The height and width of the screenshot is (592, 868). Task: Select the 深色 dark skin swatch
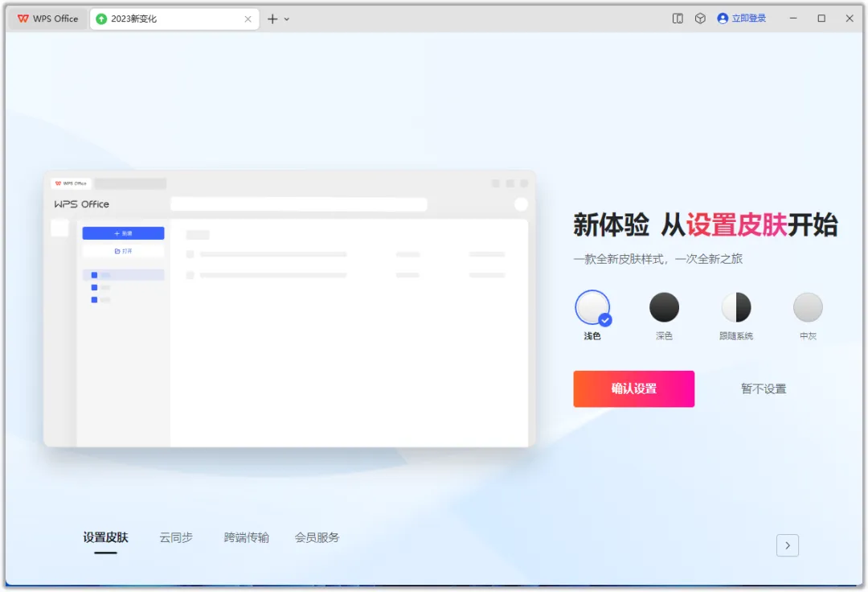coord(665,307)
